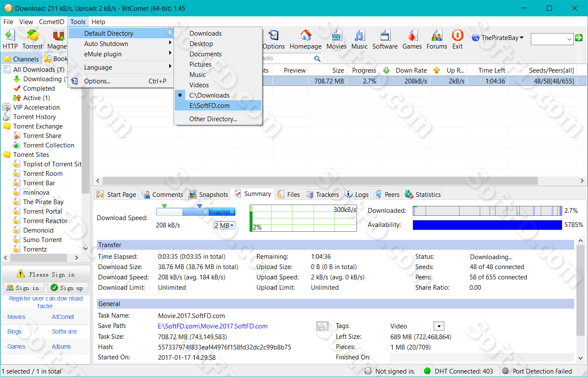This screenshot has width=588, height=377.
Task: Expand the Language submenu
Action: [x=122, y=67]
